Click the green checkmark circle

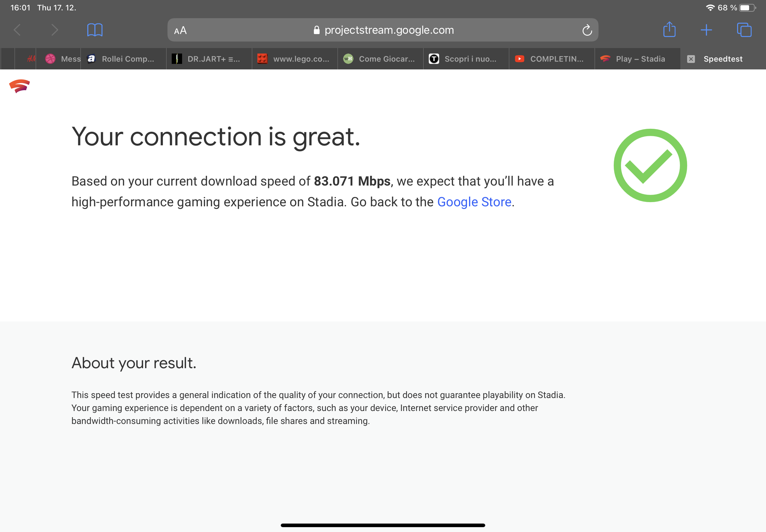coord(650,165)
